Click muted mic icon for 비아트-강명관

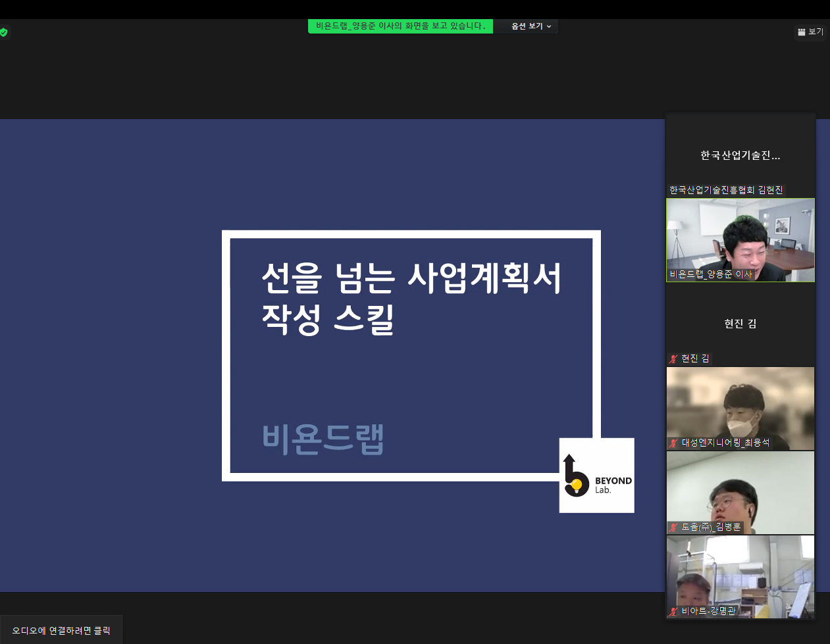(x=673, y=611)
